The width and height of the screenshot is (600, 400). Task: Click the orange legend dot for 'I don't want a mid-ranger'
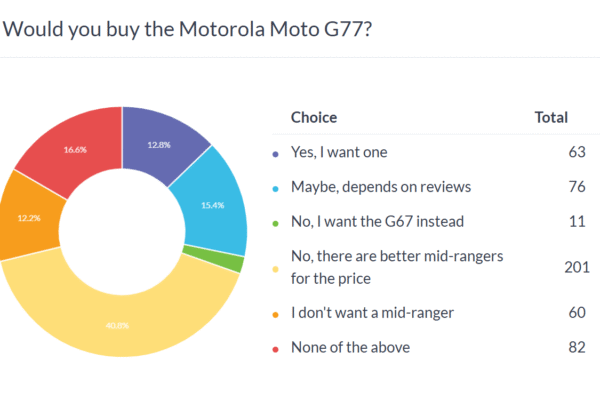276,313
